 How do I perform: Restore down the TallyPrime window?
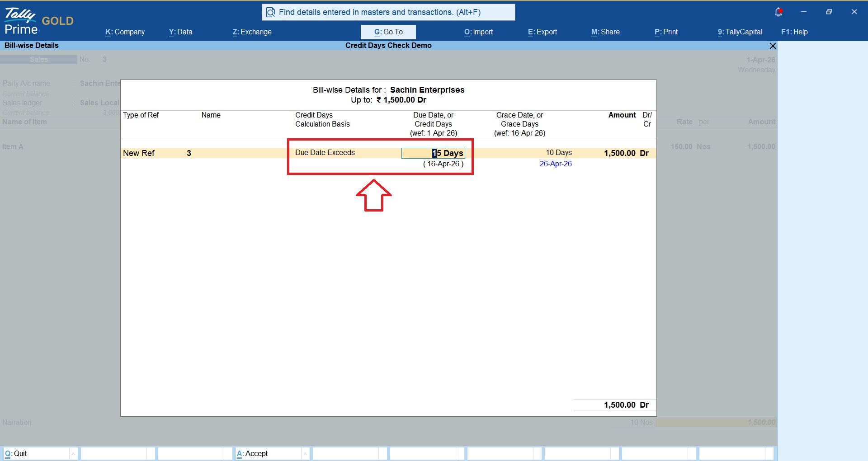pyautogui.click(x=829, y=12)
